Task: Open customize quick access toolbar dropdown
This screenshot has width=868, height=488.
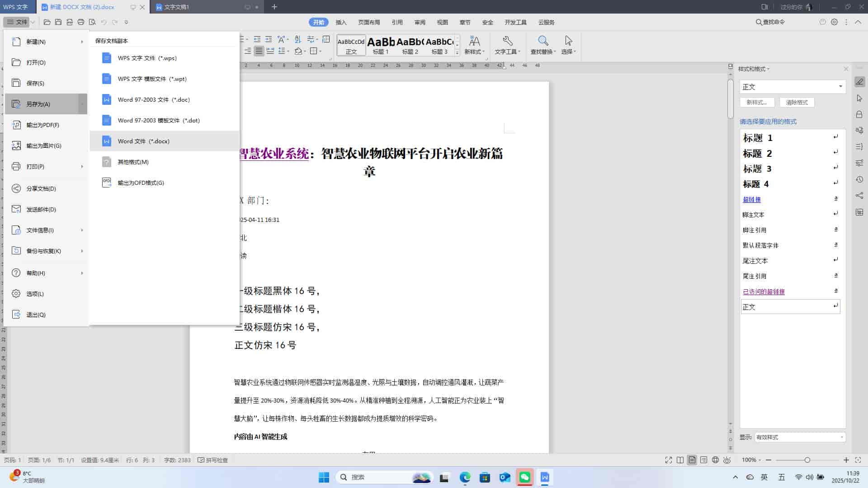Action: [x=126, y=22]
